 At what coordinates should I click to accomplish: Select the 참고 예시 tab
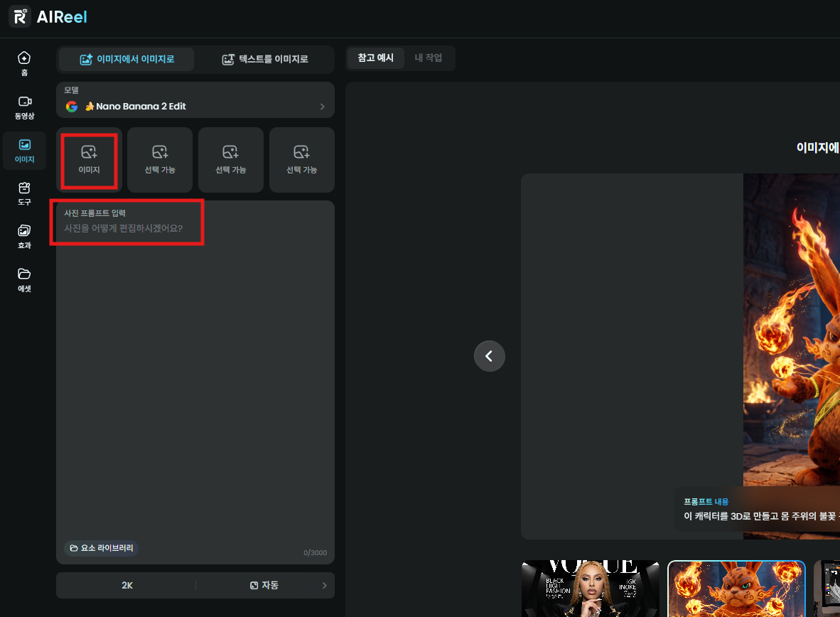click(375, 58)
